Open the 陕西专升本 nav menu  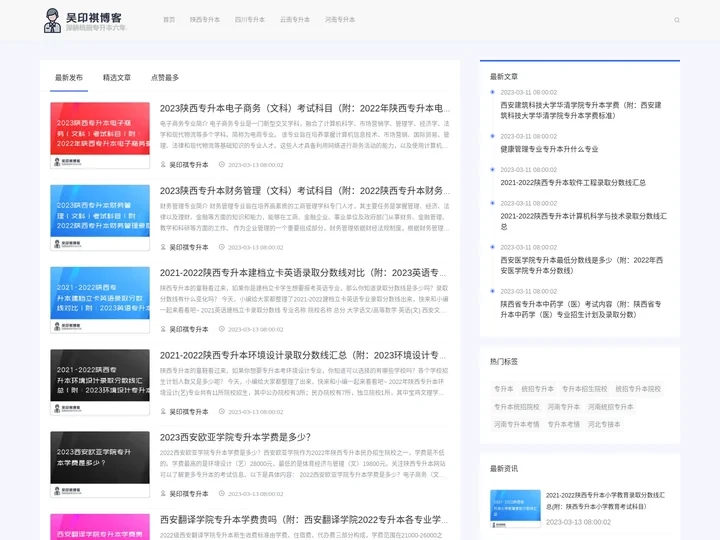[205, 20]
